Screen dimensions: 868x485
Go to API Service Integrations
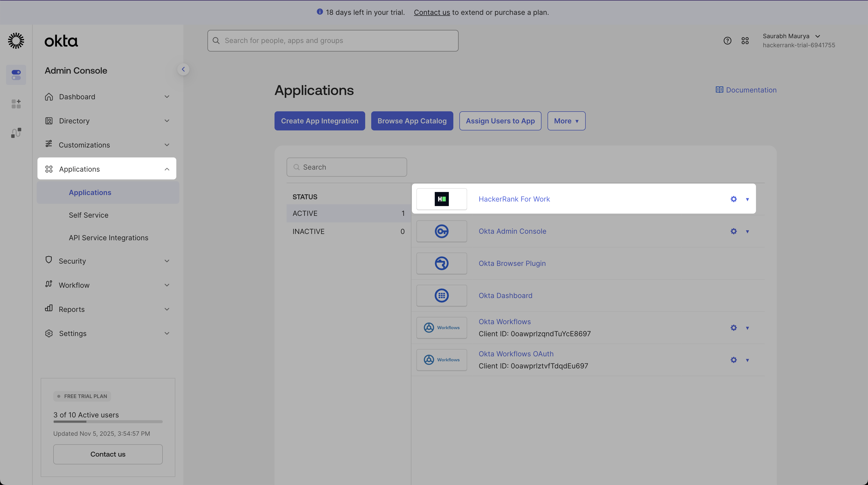pos(108,238)
